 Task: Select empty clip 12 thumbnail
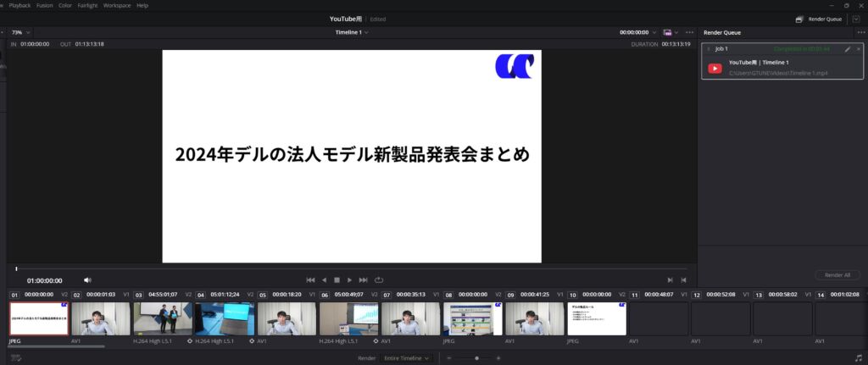click(x=721, y=318)
